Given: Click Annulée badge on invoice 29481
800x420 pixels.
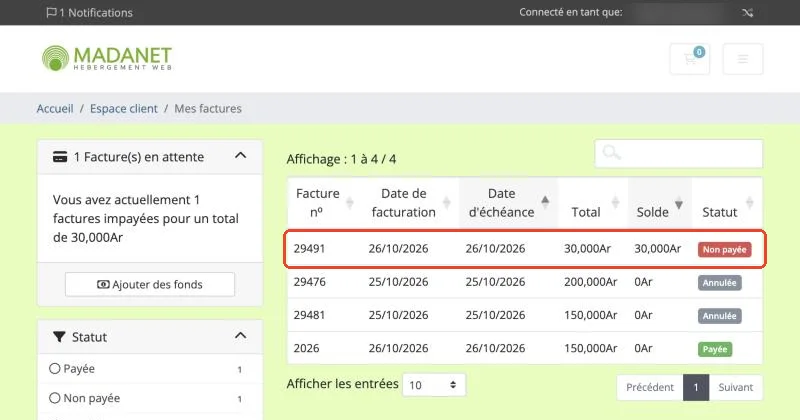Looking at the screenshot, I should [719, 316].
